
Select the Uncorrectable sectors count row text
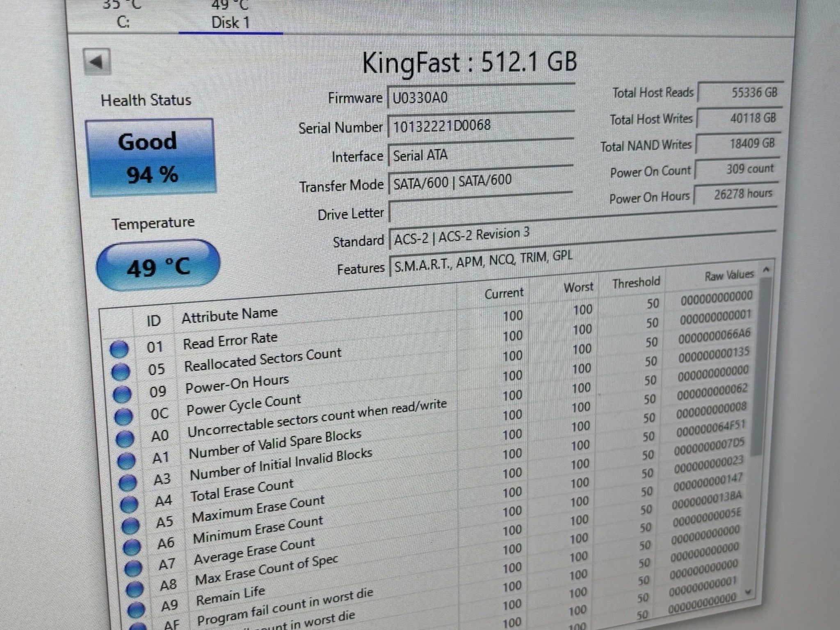click(317, 418)
